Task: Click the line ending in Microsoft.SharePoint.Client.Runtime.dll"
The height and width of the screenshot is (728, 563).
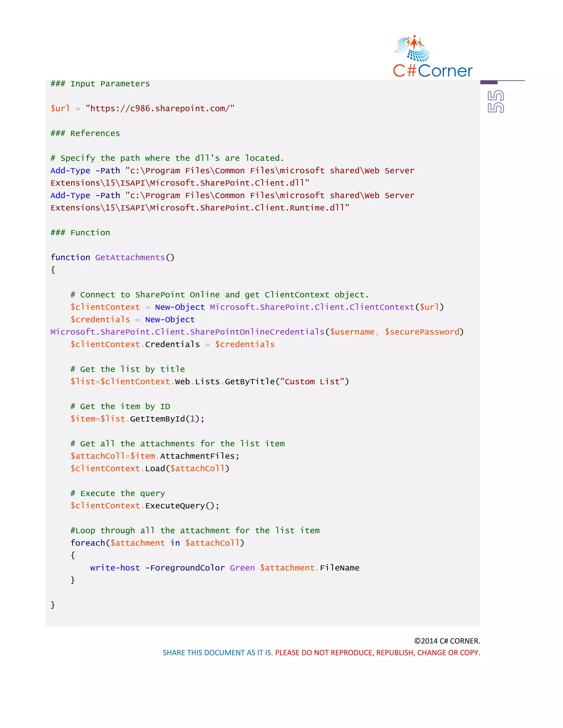Action: tap(200, 208)
